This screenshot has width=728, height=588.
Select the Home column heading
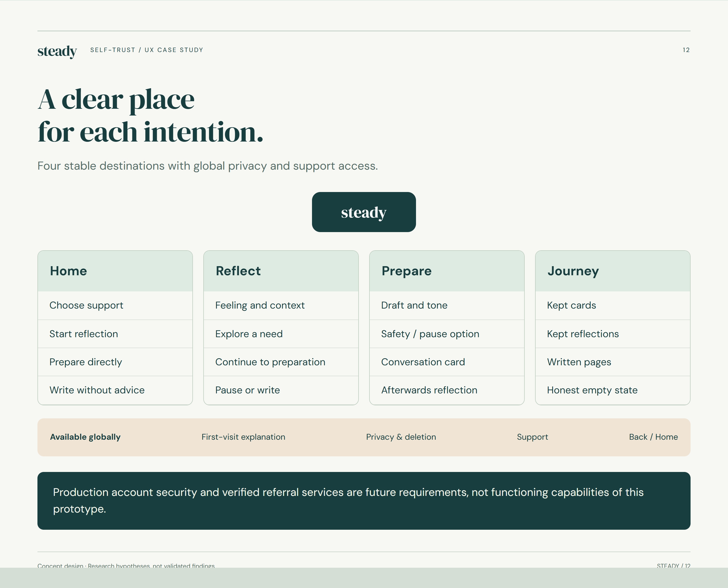[115, 271]
